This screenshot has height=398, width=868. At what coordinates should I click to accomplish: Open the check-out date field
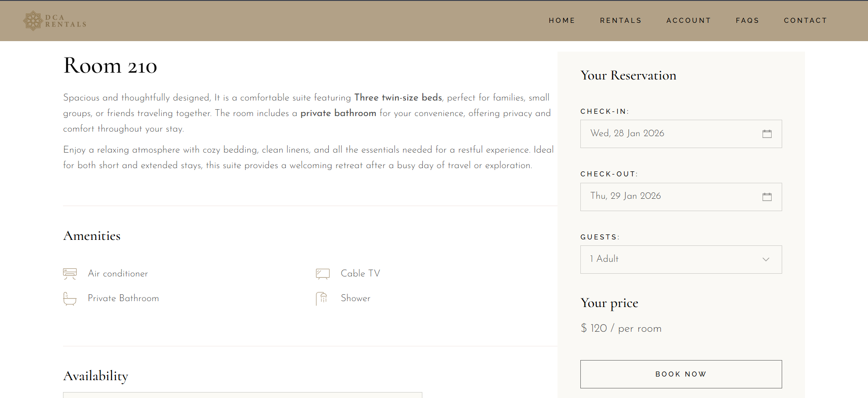(x=667, y=197)
